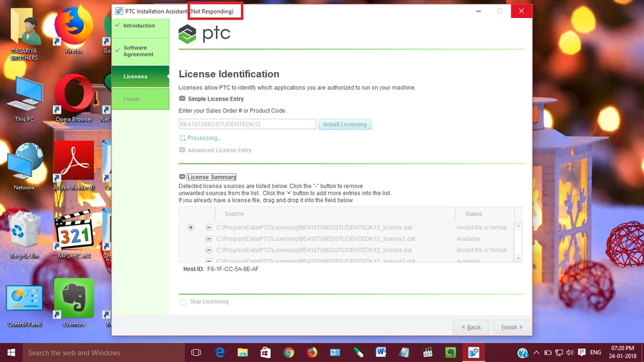Select the Recycle Bin desktop icon
644x362 pixels.
point(24,234)
